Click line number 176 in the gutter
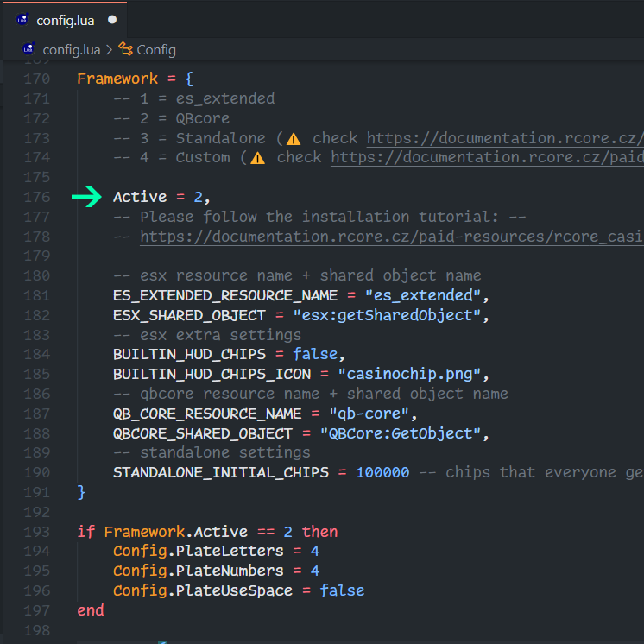Viewport: 644px width, 644px height. click(36, 198)
